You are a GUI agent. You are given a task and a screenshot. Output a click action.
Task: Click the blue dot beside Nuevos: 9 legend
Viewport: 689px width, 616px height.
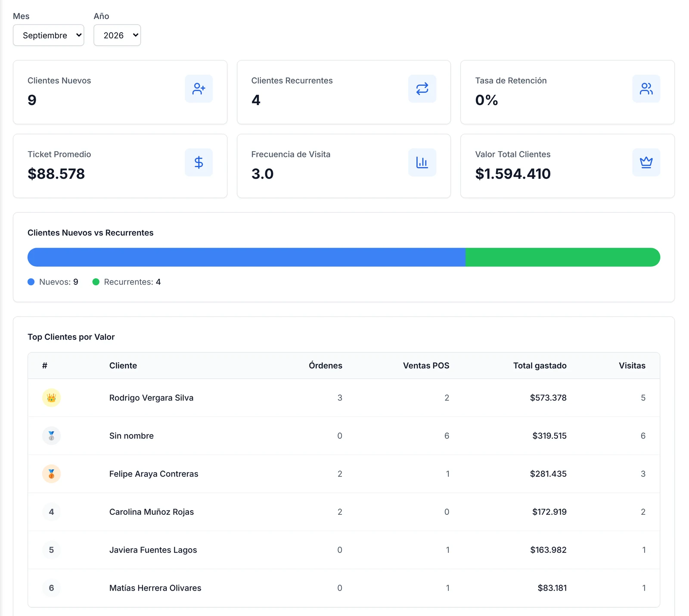pos(31,282)
